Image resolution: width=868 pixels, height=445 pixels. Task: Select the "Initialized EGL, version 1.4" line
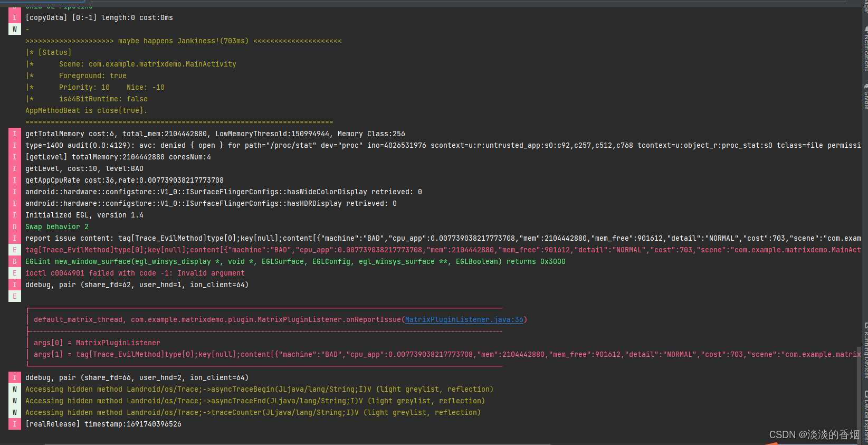[x=84, y=215]
